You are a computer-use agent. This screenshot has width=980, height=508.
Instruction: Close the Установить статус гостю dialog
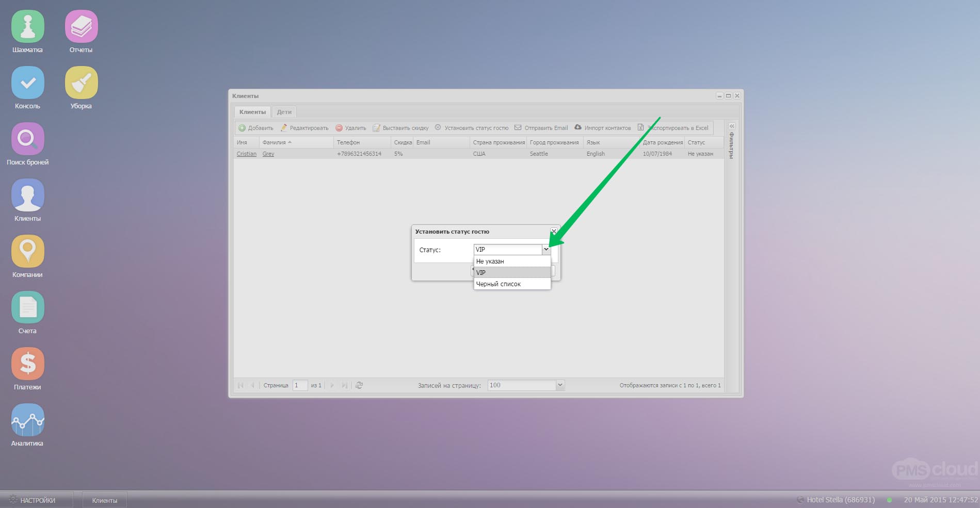click(554, 232)
